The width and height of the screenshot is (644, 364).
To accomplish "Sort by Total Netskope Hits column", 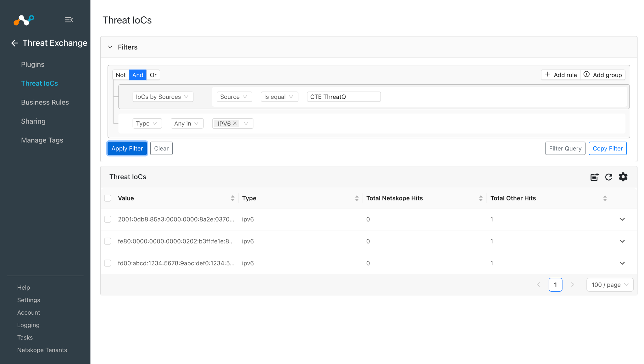I will click(x=481, y=198).
